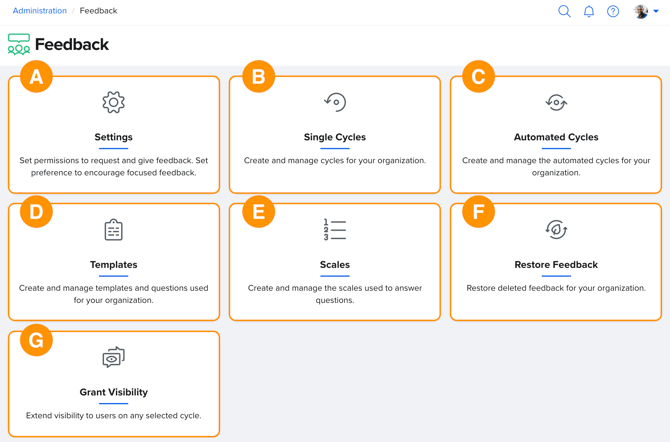Click the Settings gear icon
670x442 pixels.
coord(113,102)
